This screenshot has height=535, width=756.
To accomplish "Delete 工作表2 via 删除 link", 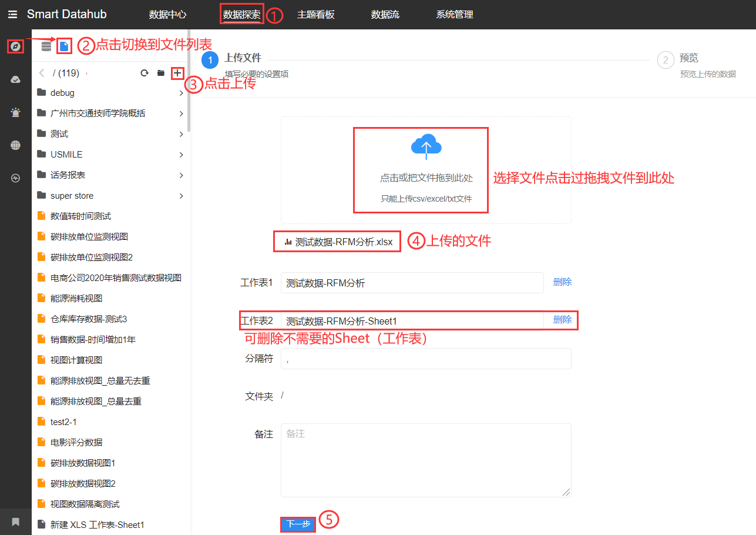I will click(562, 320).
